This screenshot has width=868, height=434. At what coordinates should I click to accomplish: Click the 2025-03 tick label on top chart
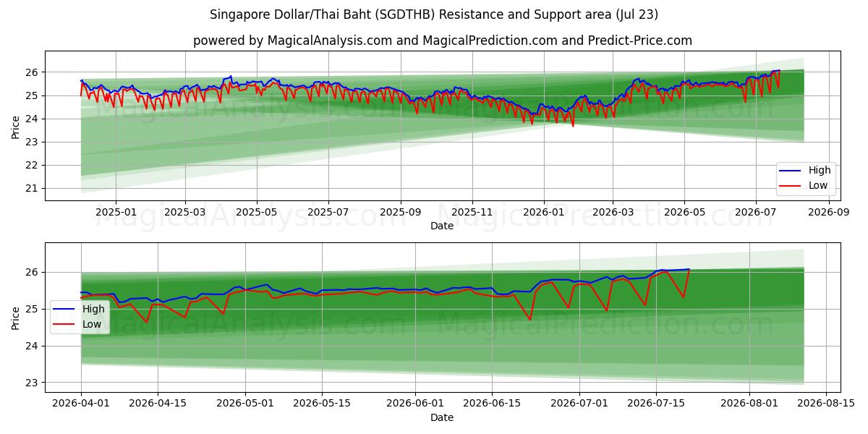185,213
